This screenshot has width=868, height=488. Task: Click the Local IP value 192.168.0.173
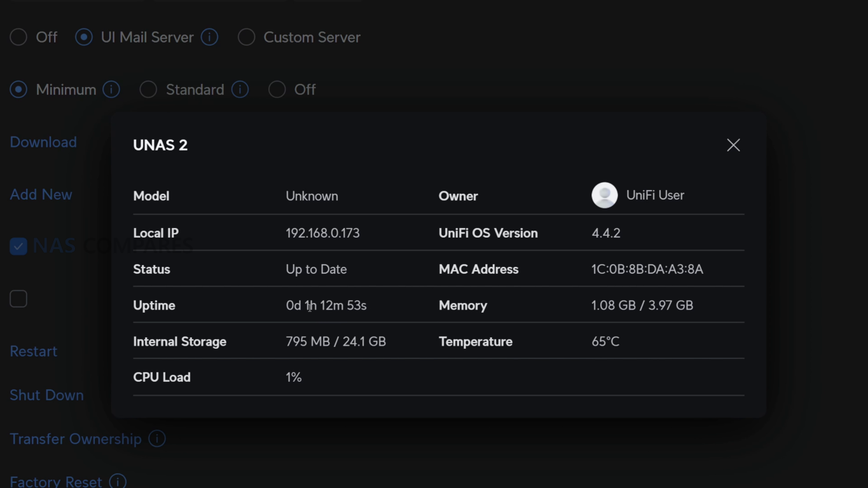tap(322, 233)
